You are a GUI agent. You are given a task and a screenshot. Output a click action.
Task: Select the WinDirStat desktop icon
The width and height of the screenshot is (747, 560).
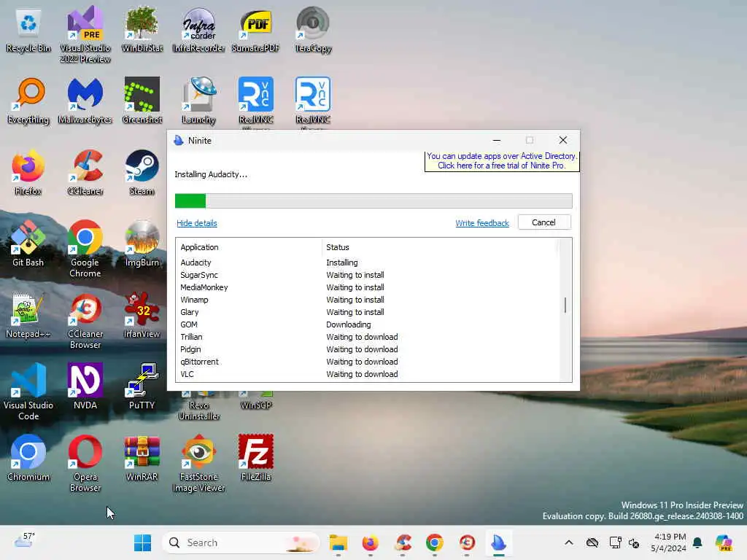point(142,31)
